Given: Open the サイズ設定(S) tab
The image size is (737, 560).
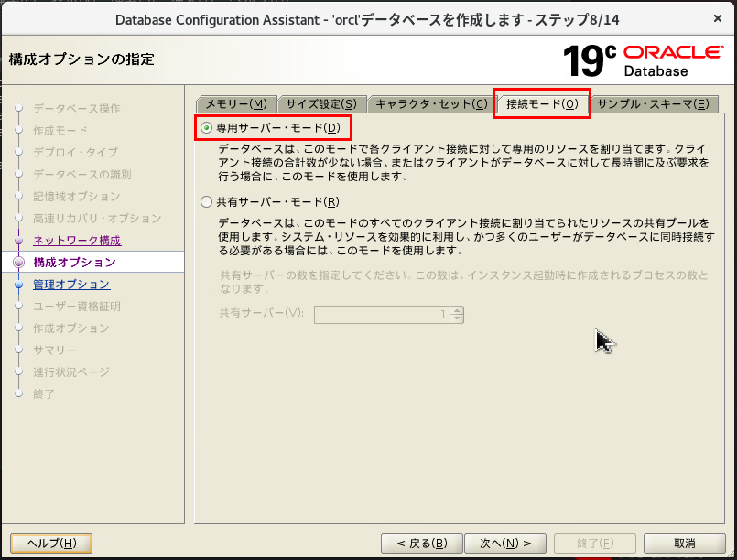Looking at the screenshot, I should [321, 103].
